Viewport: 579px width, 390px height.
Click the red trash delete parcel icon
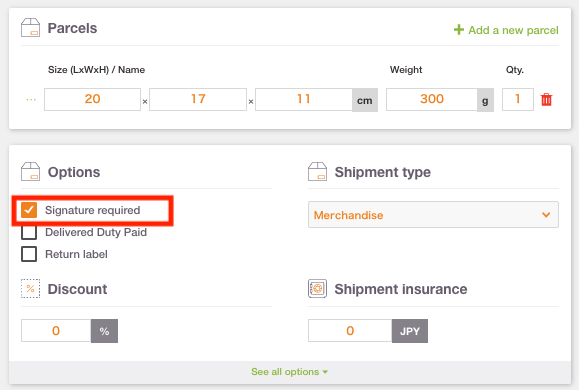pyautogui.click(x=546, y=99)
